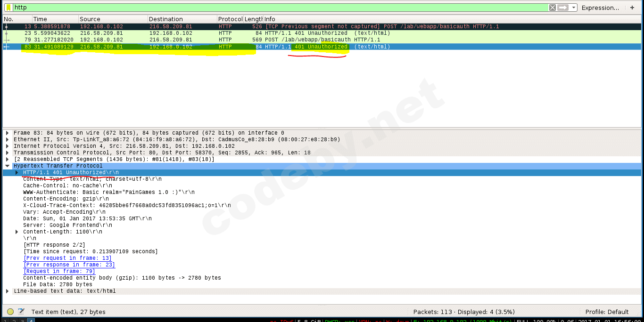Viewport: 644px width, 322px height.
Task: Sort packets by the No. column
Action: click(17, 19)
